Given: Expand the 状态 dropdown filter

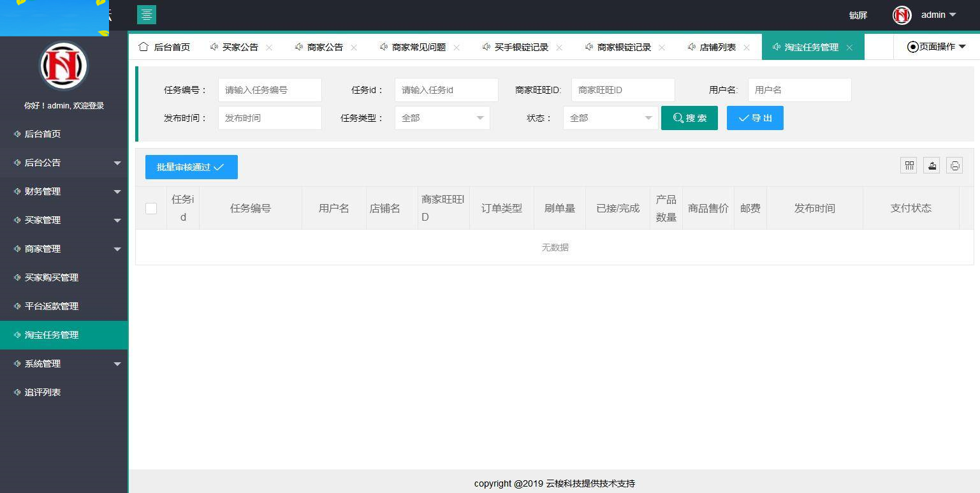Looking at the screenshot, I should (x=610, y=118).
